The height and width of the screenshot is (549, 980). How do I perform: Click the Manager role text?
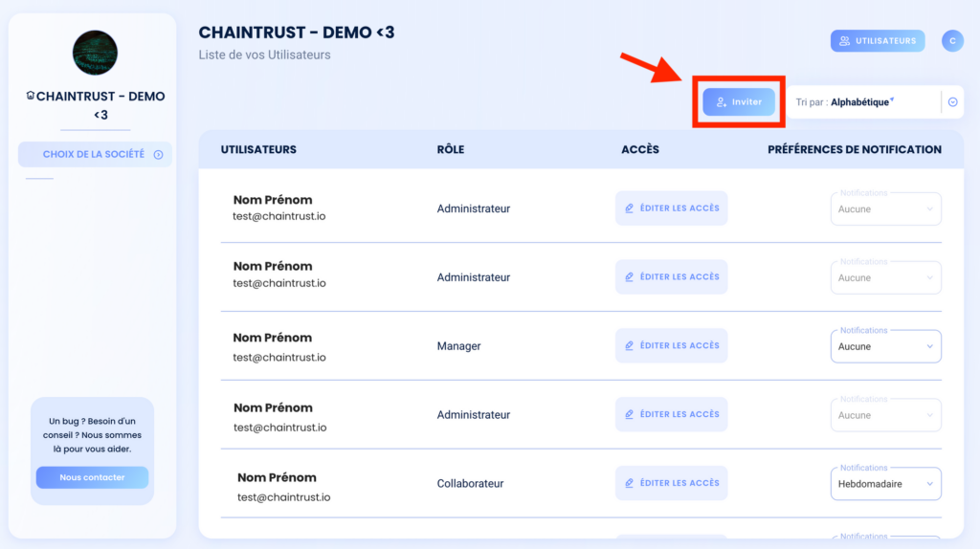(458, 346)
